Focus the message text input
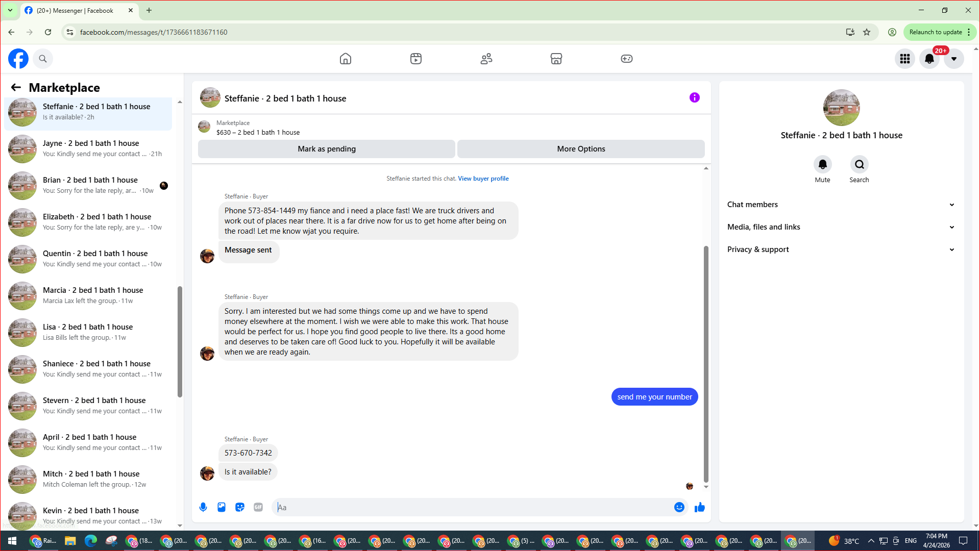Screen dimensions: 980x551 473,507
